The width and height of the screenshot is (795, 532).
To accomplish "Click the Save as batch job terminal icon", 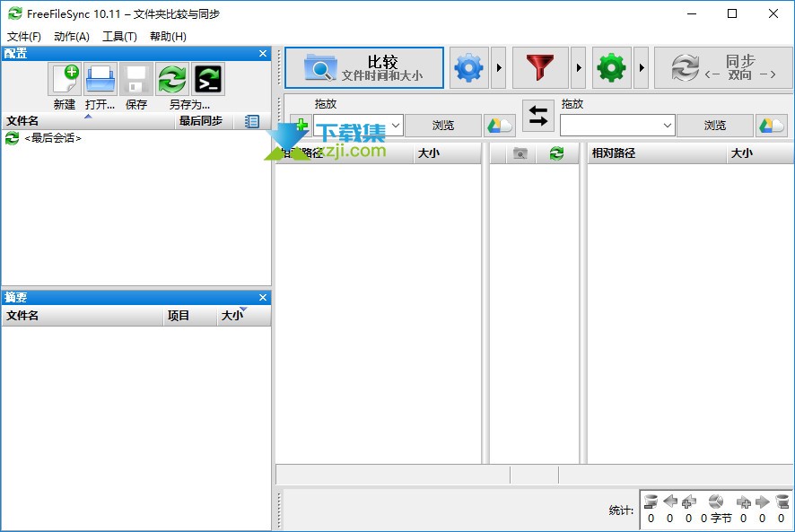I will tap(208, 79).
